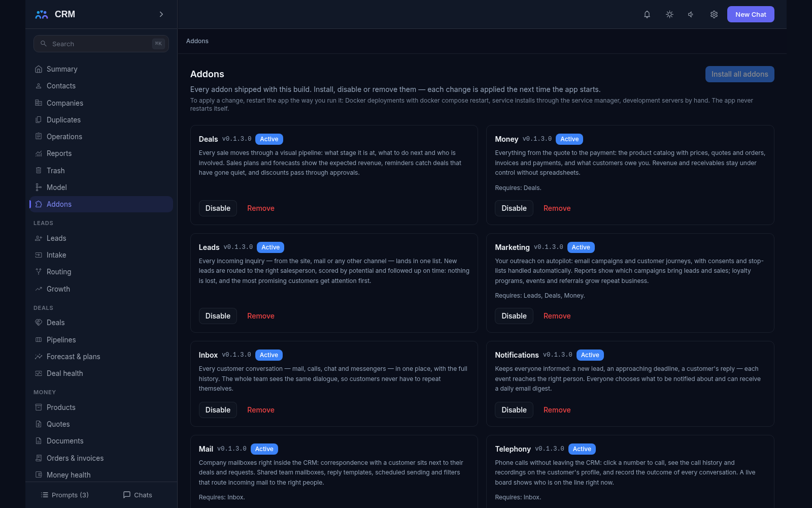Remove the Marketing addon
Screen dimensions: 812x508
[x=557, y=316]
